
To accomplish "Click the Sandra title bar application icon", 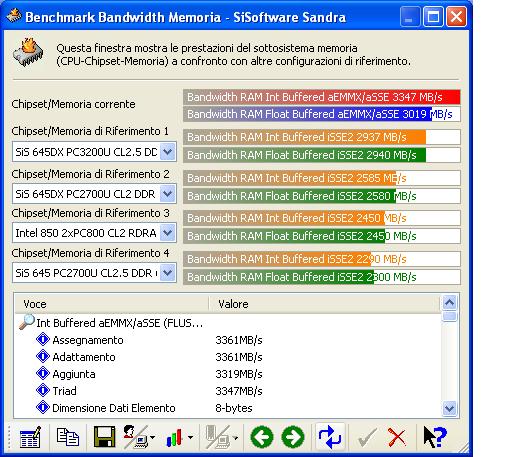I will point(14,16).
